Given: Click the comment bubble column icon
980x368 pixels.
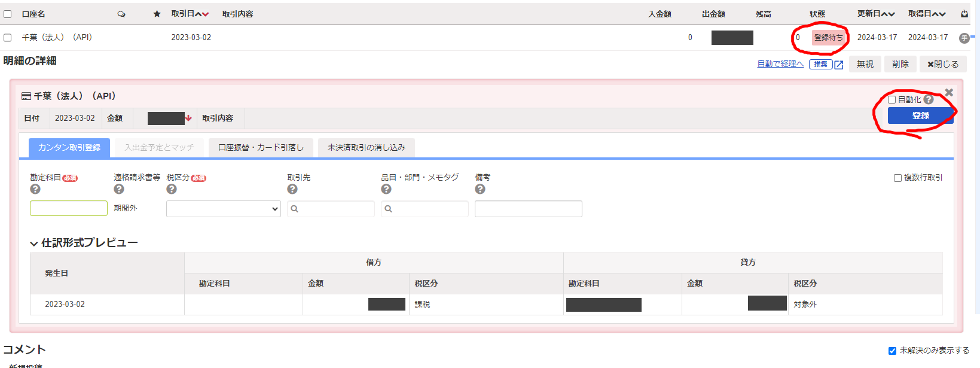Looking at the screenshot, I should [x=121, y=14].
